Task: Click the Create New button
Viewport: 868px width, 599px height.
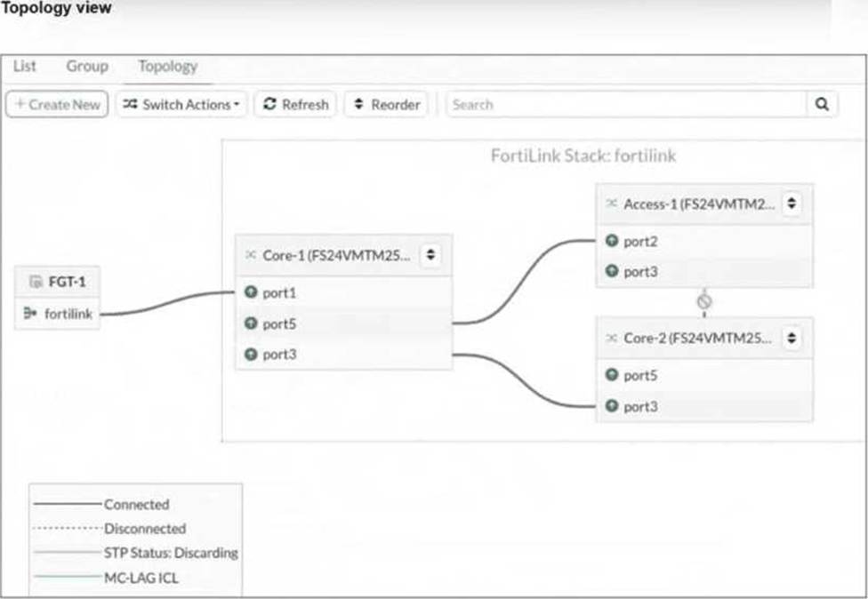Action: pyautogui.click(x=57, y=104)
